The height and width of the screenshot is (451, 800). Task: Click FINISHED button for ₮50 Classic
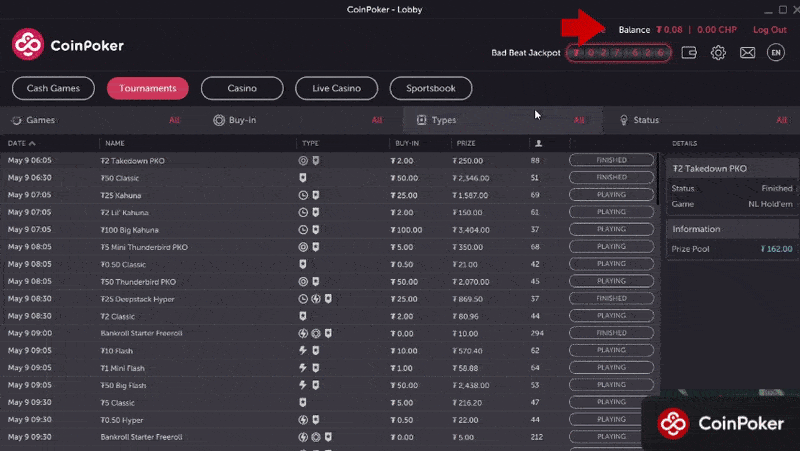tap(611, 177)
